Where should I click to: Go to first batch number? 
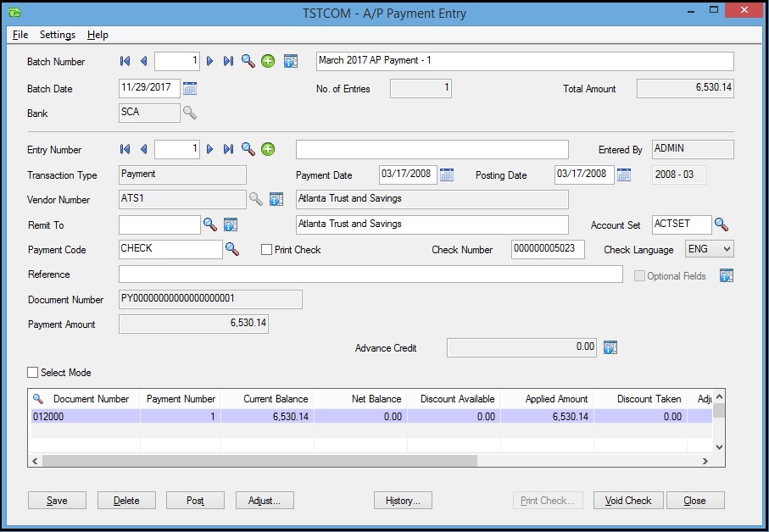click(x=125, y=61)
